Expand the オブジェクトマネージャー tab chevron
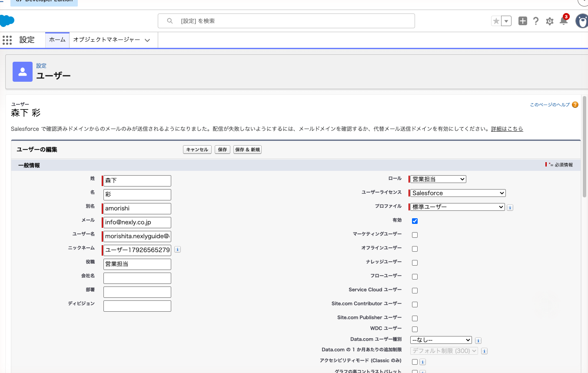This screenshot has width=588, height=373. coord(147,40)
